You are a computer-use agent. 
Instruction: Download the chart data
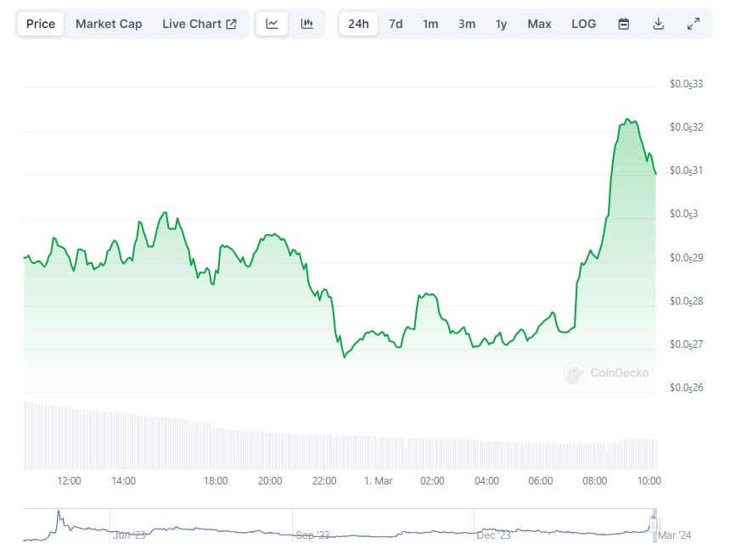tap(658, 24)
